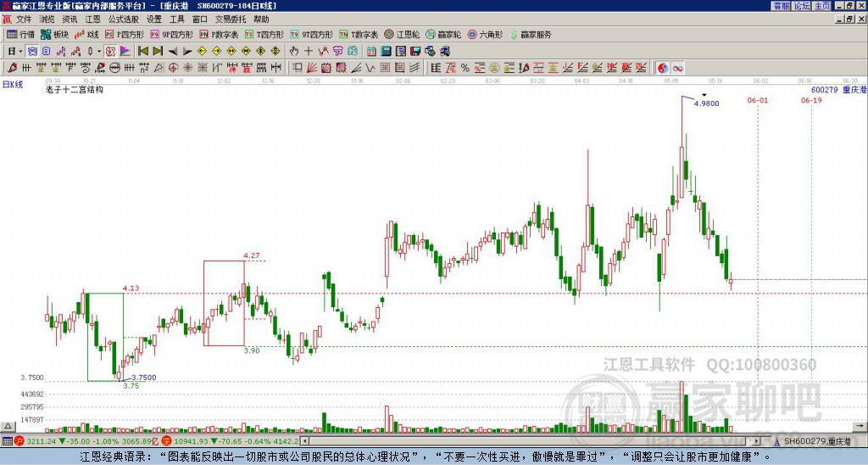
Task: Open the 9T四方形 tool
Action: click(311, 34)
